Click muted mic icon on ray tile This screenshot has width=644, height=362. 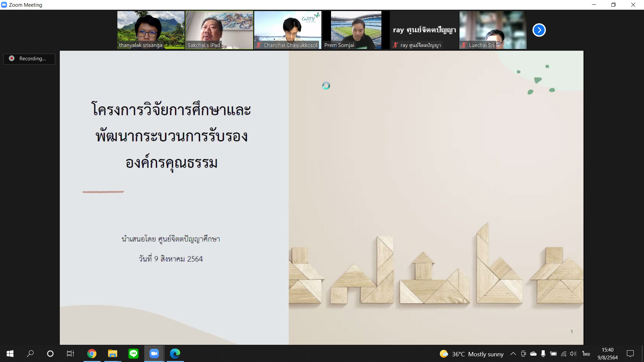click(x=396, y=45)
